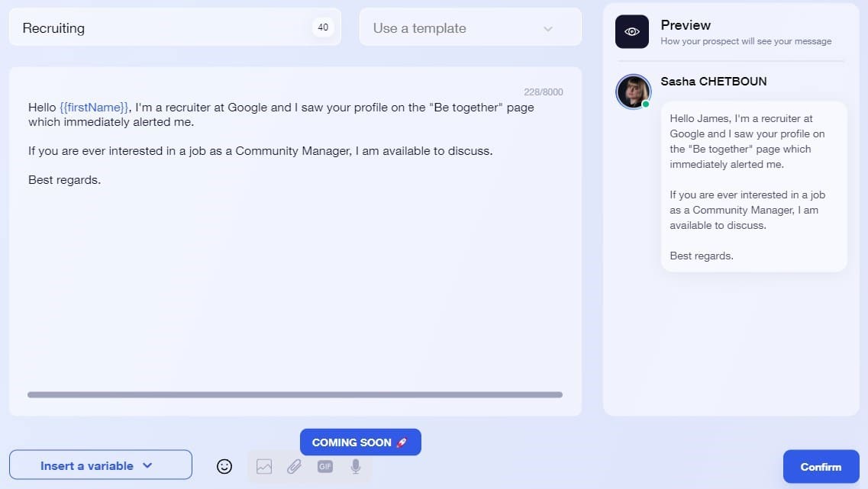This screenshot has width=868, height=489.
Task: Click the GIF icon
Action: pos(325,466)
